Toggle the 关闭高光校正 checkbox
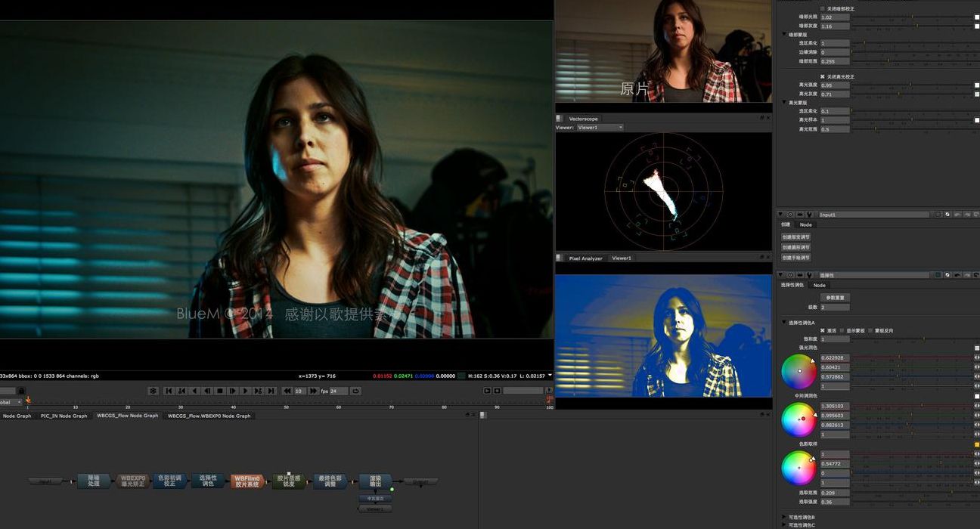 click(823, 76)
